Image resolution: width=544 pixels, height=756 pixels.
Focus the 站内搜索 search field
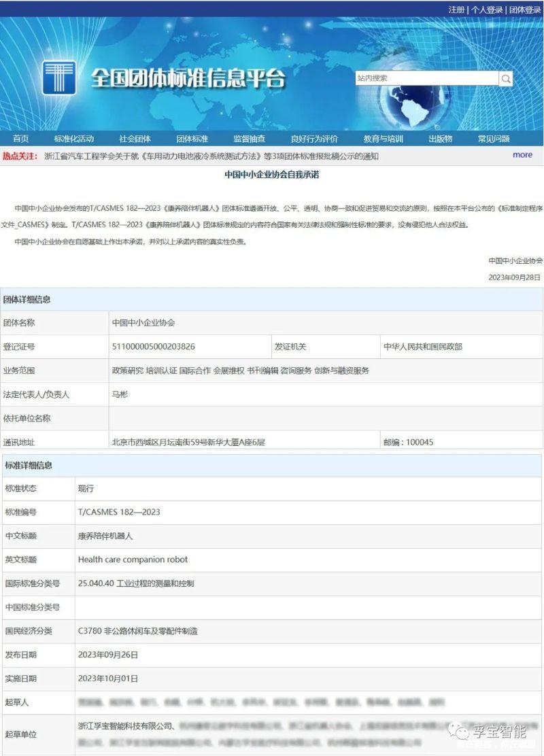click(427, 79)
